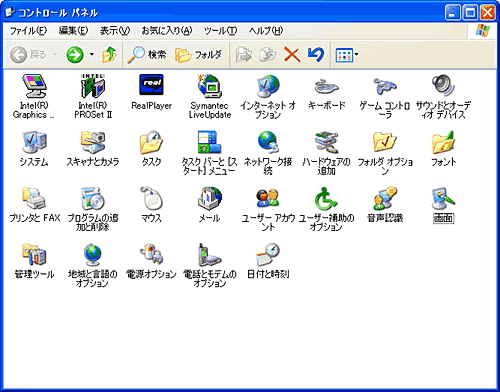Viewport: 500px width, 392px height.
Task: Click the 戻る back button
Action: click(x=28, y=55)
